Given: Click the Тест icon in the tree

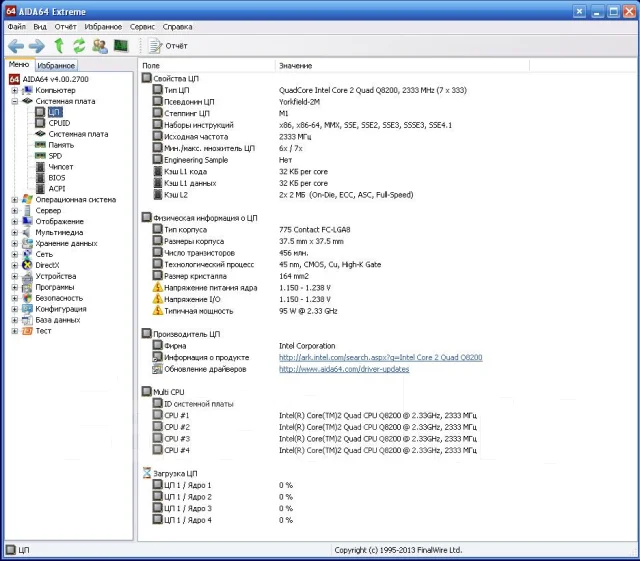Looking at the screenshot, I should click(27, 331).
